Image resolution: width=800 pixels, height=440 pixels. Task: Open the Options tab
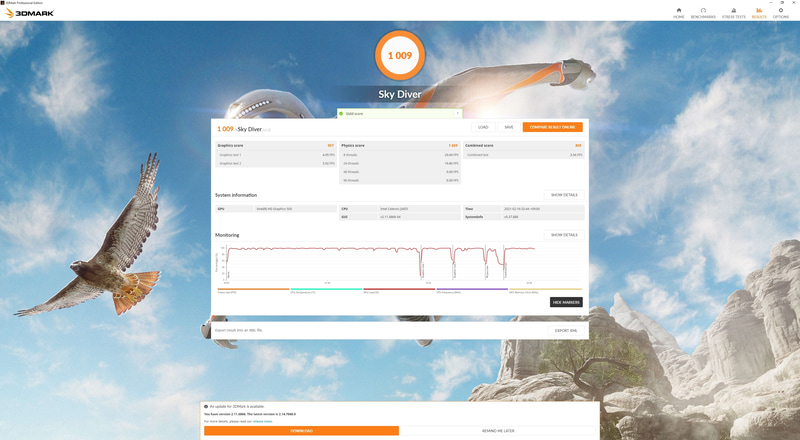tap(781, 13)
